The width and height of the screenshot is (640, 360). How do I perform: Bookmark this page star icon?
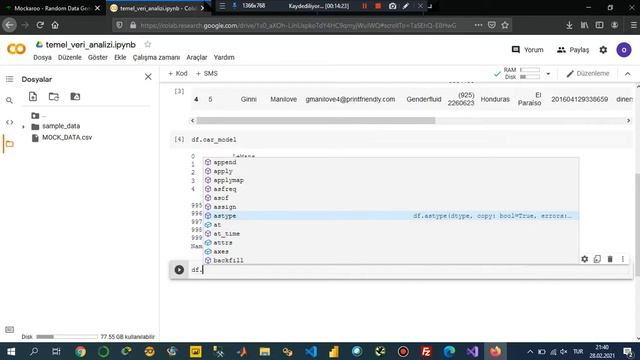tap(505, 25)
